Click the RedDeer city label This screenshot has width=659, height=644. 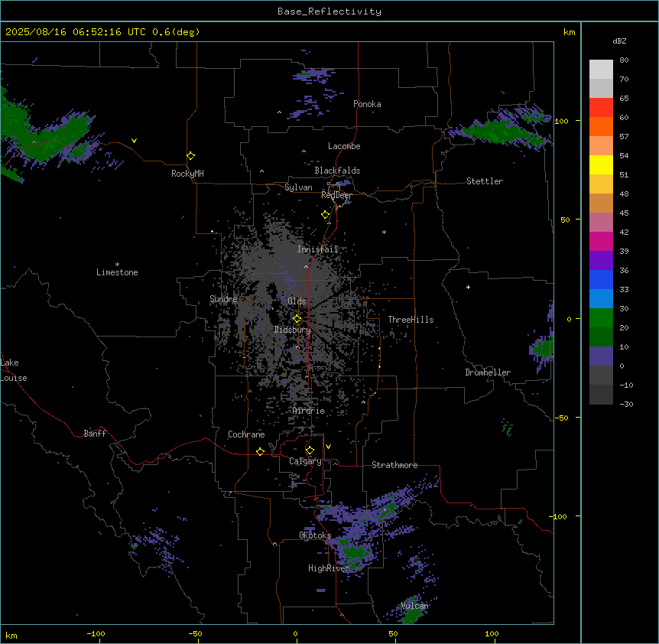[x=336, y=195]
